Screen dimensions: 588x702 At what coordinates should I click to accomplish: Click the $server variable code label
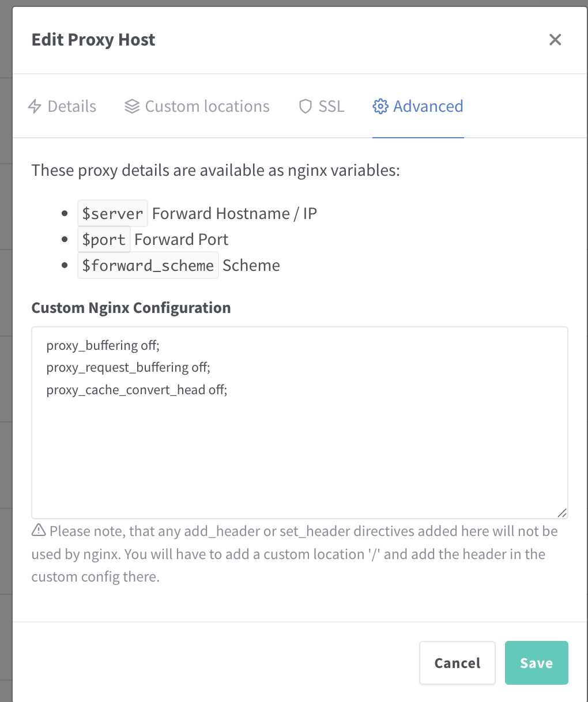(112, 214)
